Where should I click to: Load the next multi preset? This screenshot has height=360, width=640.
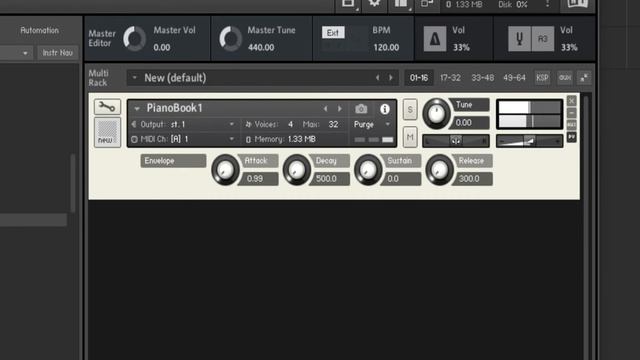click(x=391, y=78)
